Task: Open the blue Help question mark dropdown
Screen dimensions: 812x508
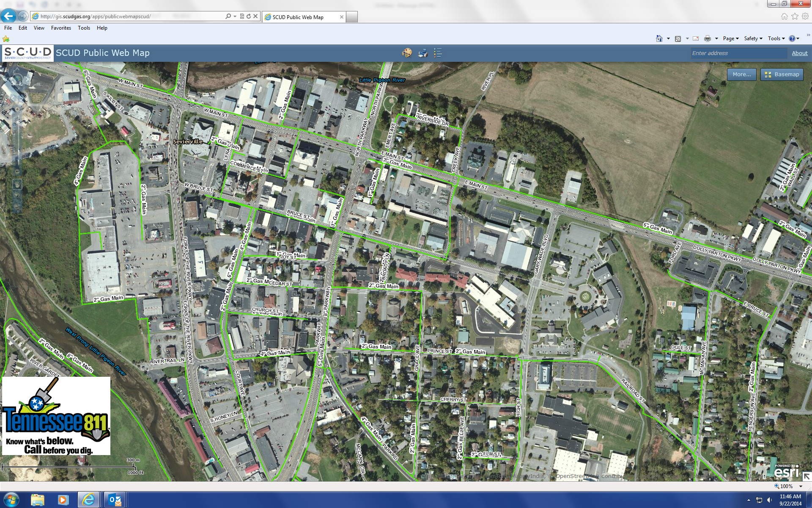Action: (794, 39)
